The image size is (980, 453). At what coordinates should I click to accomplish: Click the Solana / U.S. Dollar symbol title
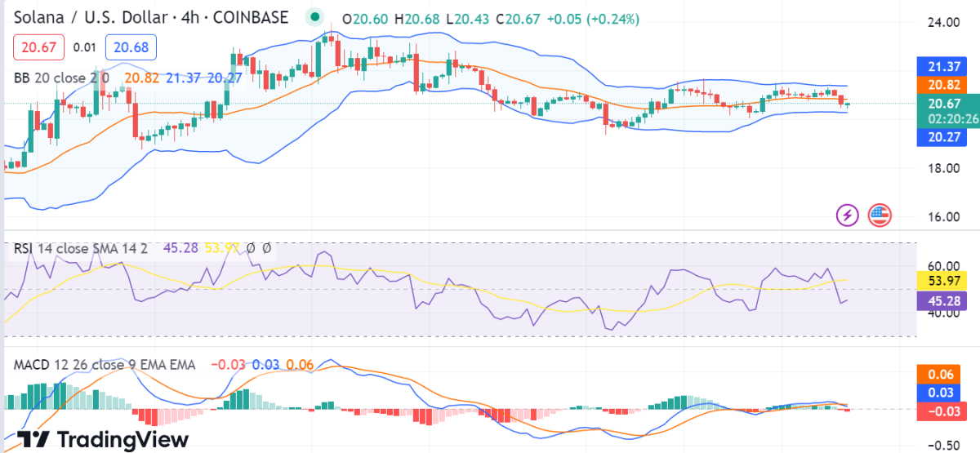click(x=151, y=17)
